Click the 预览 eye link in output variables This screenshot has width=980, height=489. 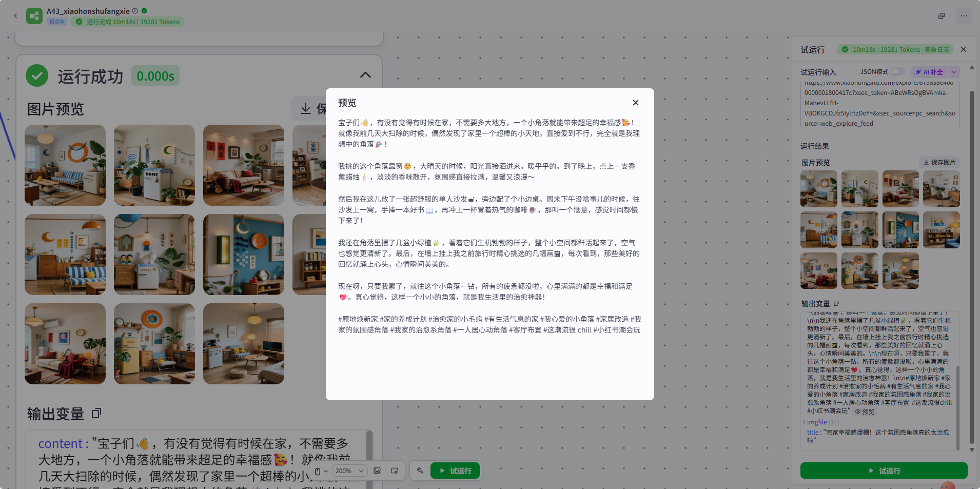click(865, 412)
